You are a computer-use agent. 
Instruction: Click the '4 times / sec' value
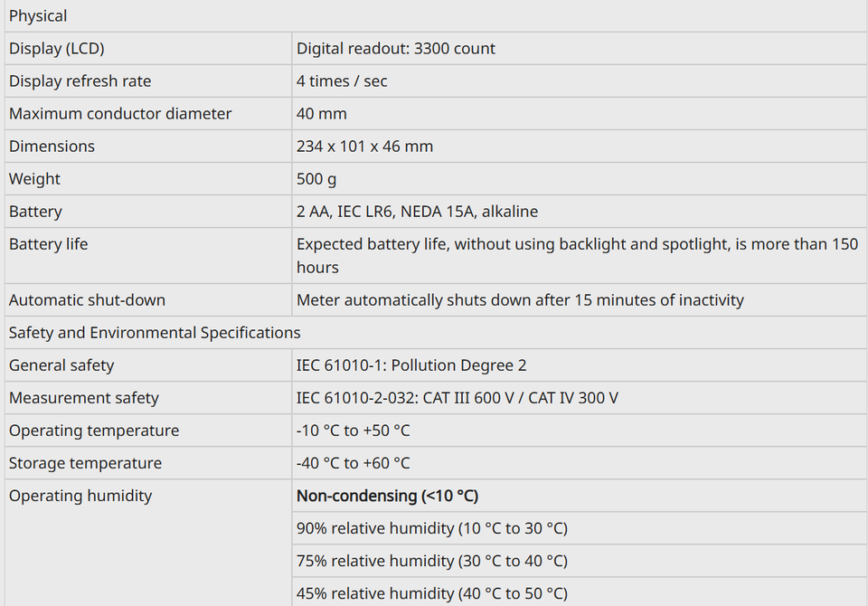(x=342, y=80)
